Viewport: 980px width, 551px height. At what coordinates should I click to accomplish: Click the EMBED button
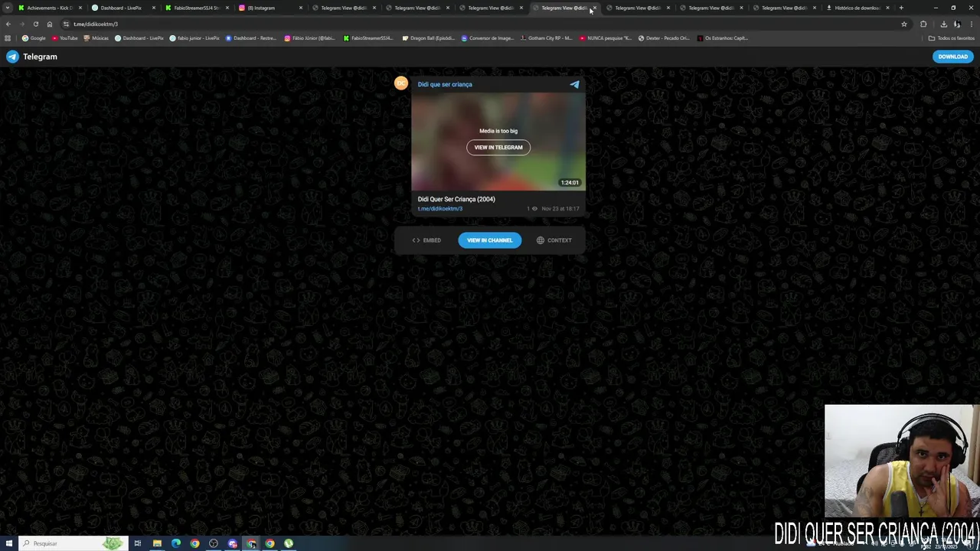426,240
